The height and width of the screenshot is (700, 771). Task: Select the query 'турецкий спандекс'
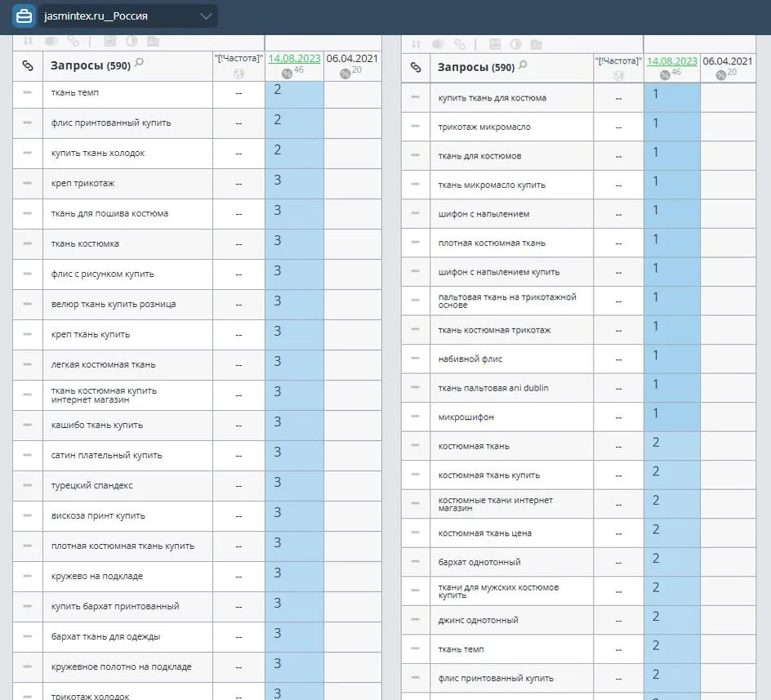coord(92,485)
